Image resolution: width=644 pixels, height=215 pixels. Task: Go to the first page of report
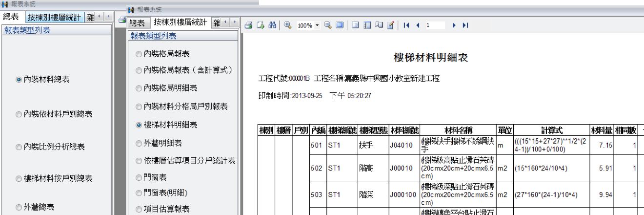click(406, 25)
